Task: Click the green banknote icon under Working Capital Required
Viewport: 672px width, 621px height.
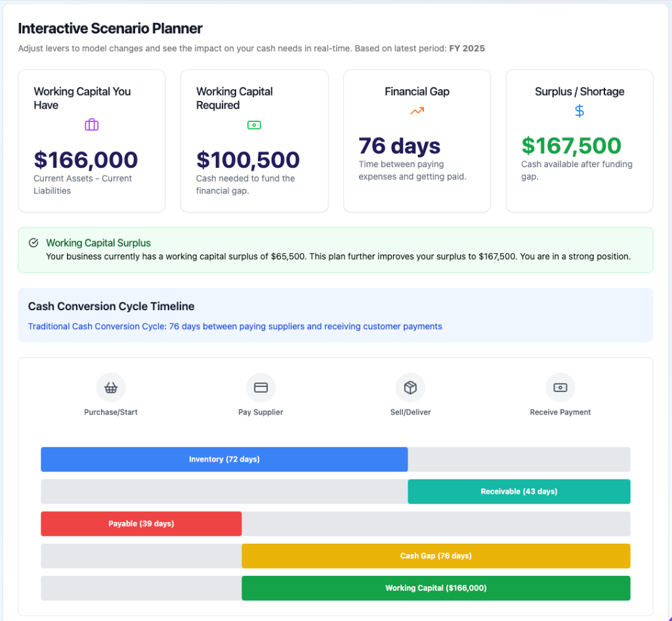Action: coord(254,125)
